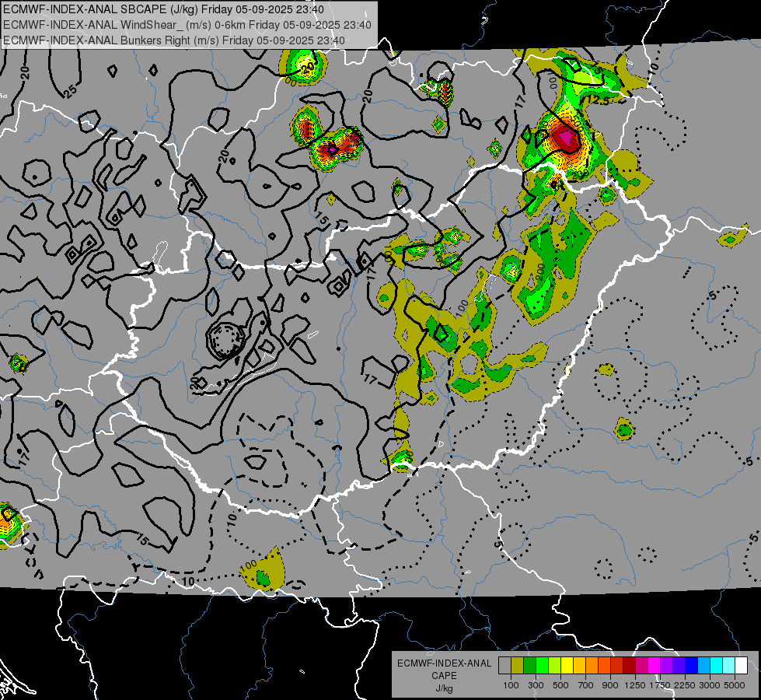Image resolution: width=761 pixels, height=700 pixels.
Task: Click the 900 legend scale value
Action: tap(610, 685)
